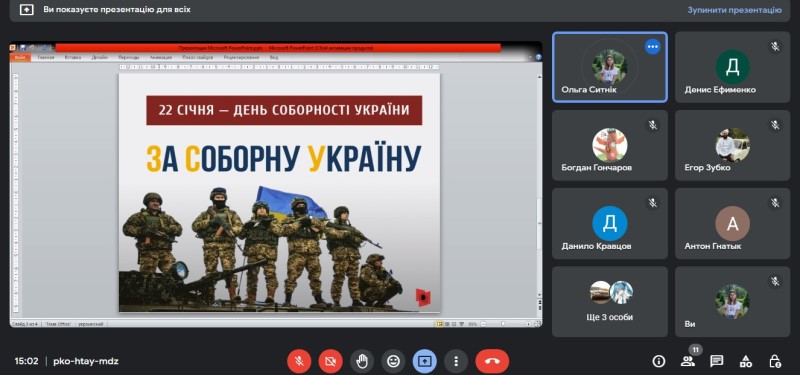Toggle the present screen button
The image size is (800, 375).
pos(424,361)
